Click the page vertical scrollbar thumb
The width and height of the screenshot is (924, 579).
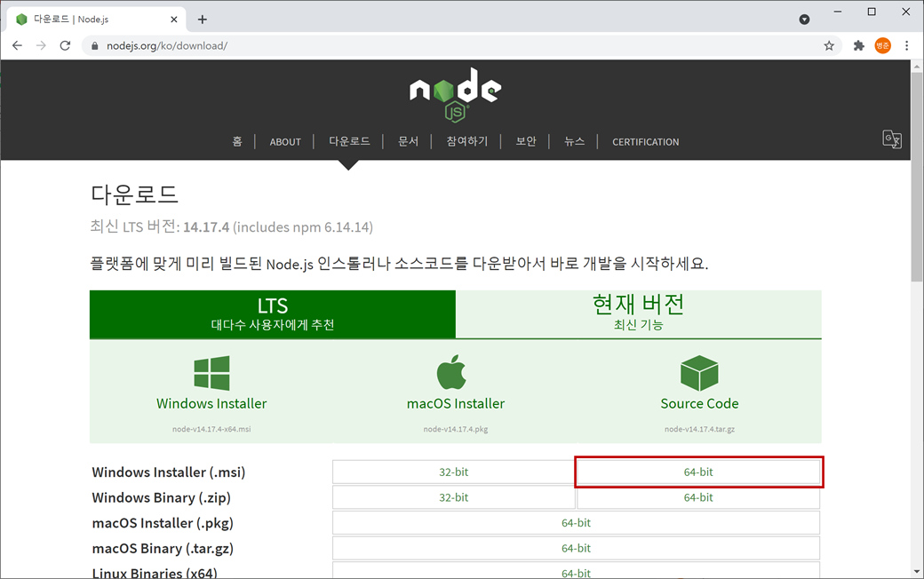(917, 179)
